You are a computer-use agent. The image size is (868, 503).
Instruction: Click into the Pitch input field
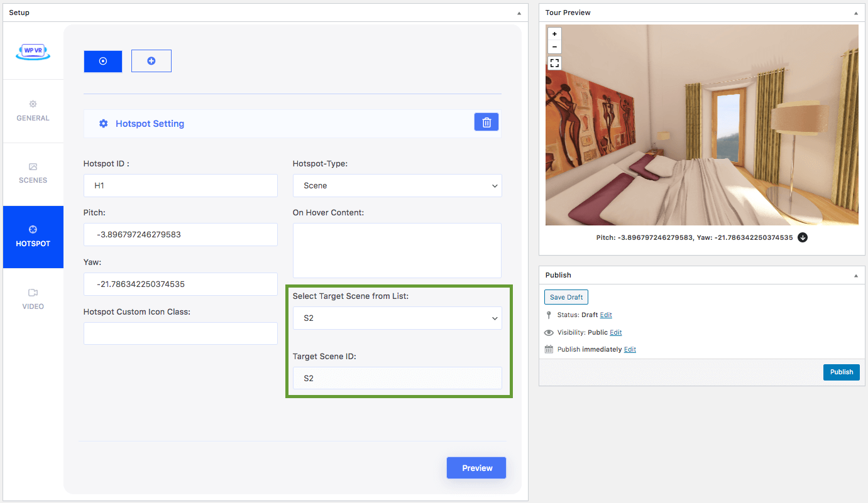pos(180,234)
